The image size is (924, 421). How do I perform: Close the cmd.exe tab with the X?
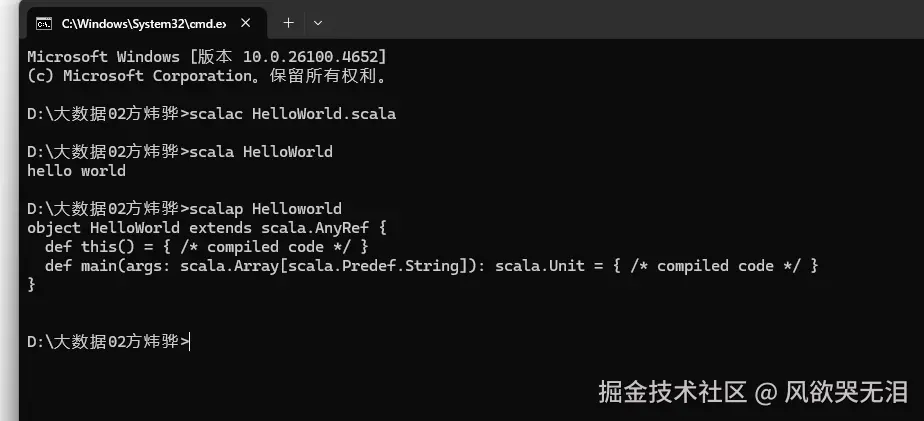(246, 24)
